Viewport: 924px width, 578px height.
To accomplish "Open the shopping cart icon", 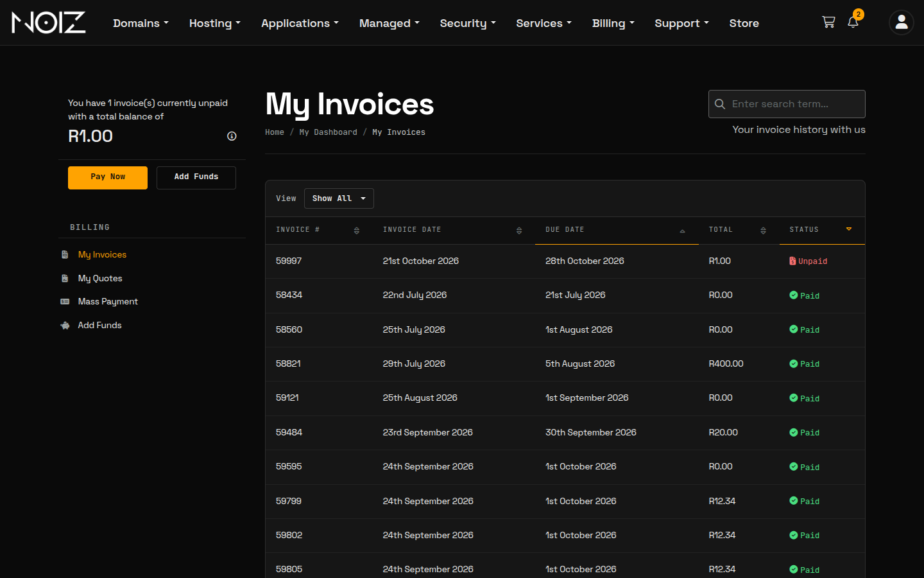I will [828, 22].
